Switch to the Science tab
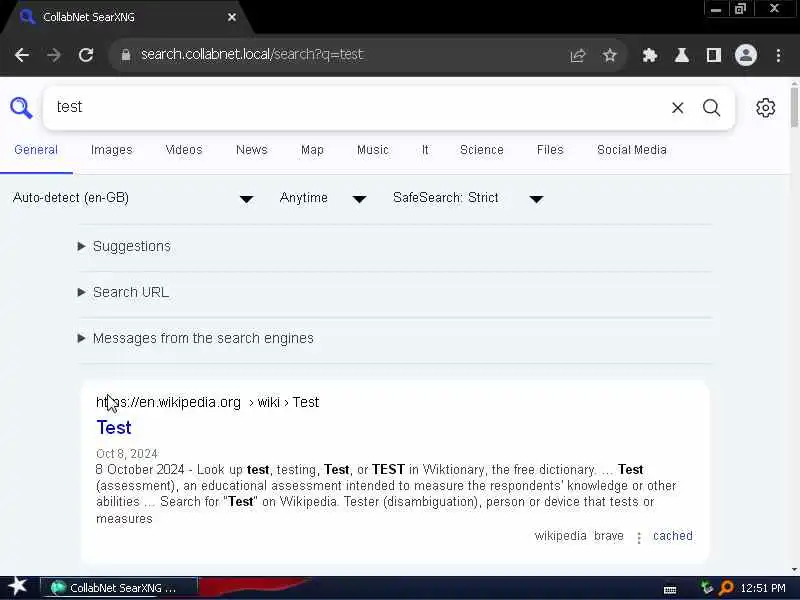This screenshot has height=600, width=800. click(x=482, y=150)
